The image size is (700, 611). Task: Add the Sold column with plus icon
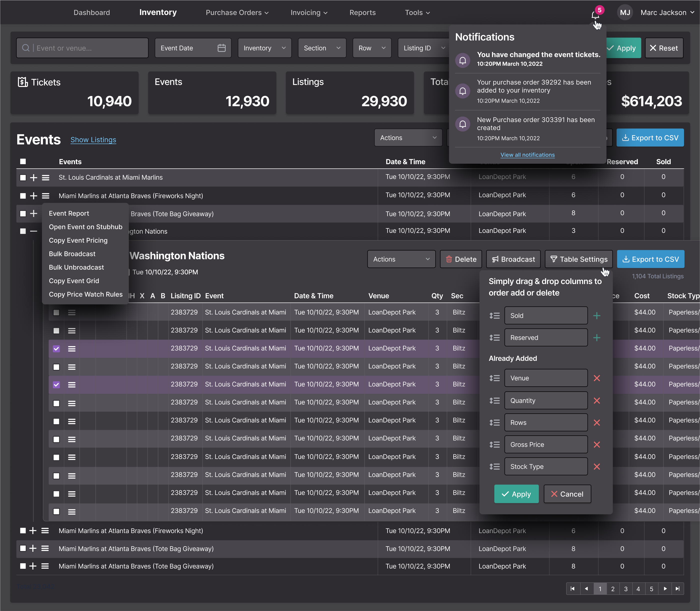[x=597, y=316]
